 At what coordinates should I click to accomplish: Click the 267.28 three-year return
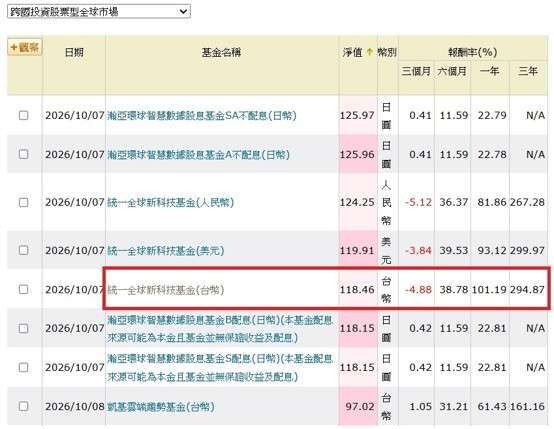click(x=527, y=202)
